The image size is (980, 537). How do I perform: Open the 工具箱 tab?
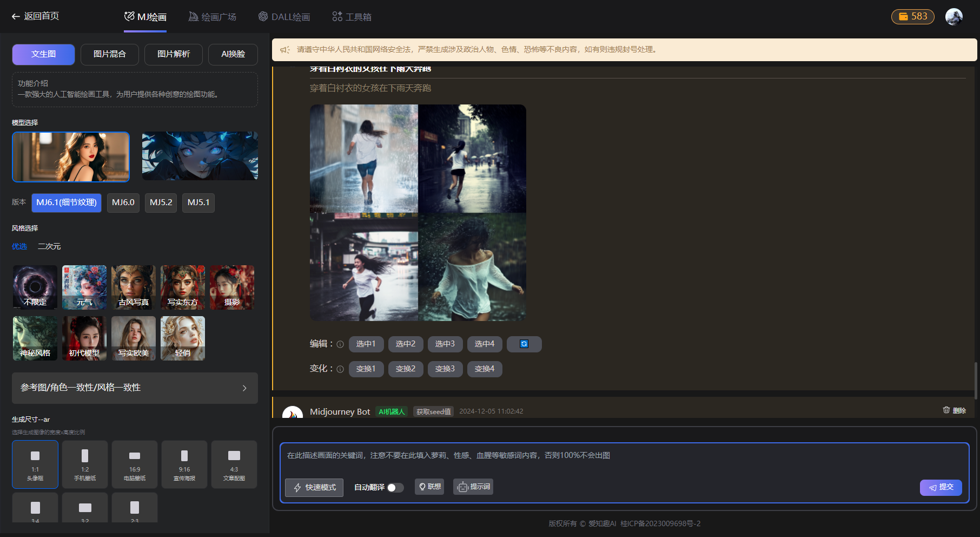pyautogui.click(x=352, y=17)
